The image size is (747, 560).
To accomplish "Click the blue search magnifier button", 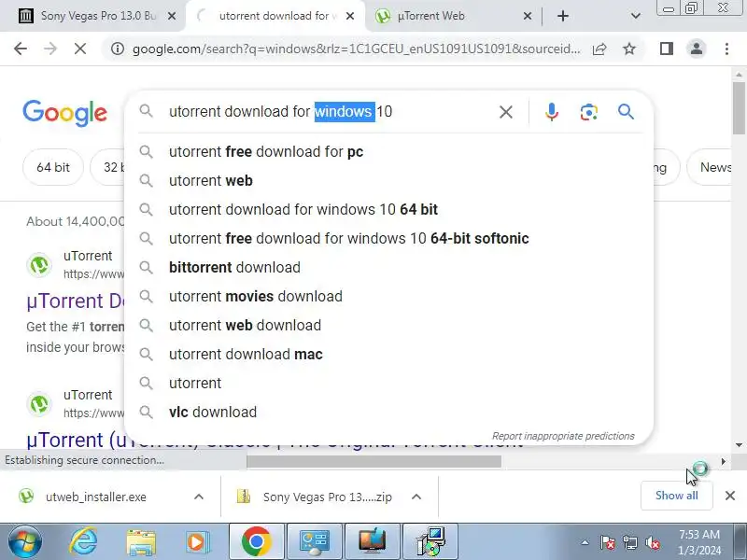I will pos(626,112).
